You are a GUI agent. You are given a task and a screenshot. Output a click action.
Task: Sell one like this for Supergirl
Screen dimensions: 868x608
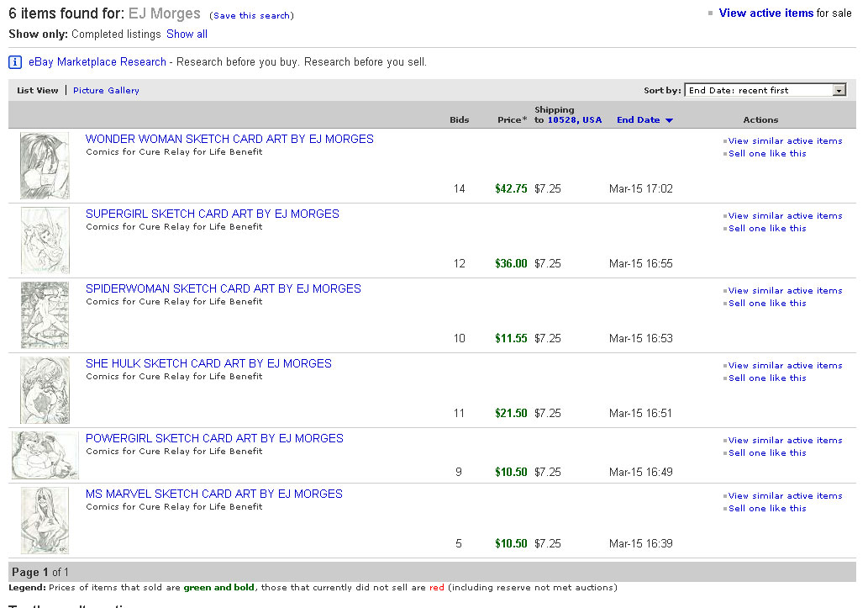click(x=766, y=229)
